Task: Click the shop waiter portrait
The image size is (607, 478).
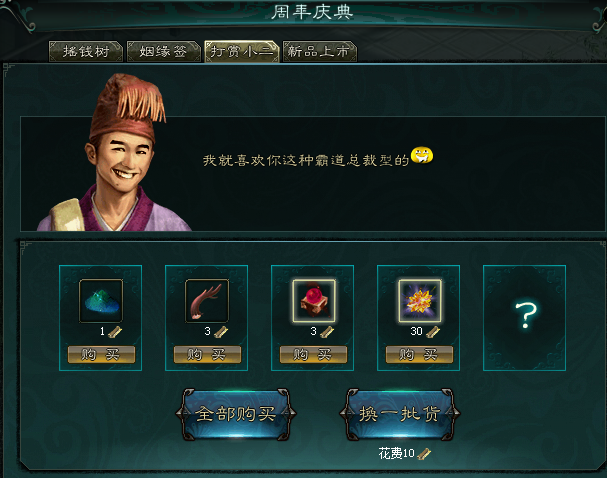Action: point(112,153)
